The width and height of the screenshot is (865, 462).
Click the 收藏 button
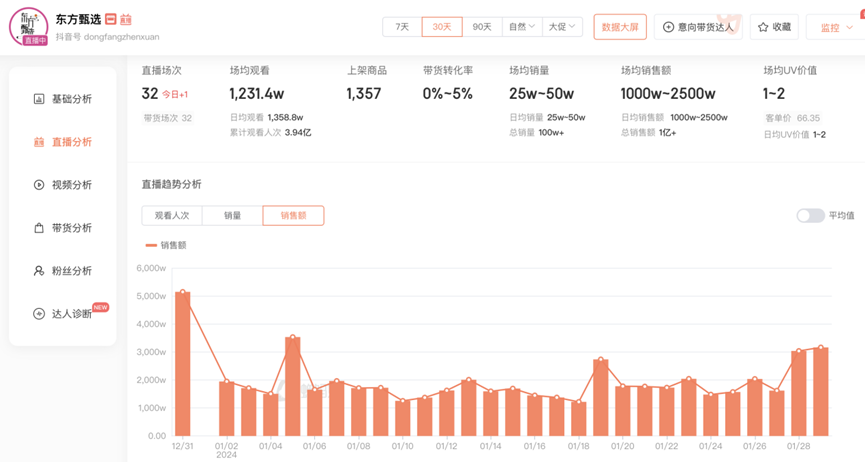pyautogui.click(x=775, y=27)
